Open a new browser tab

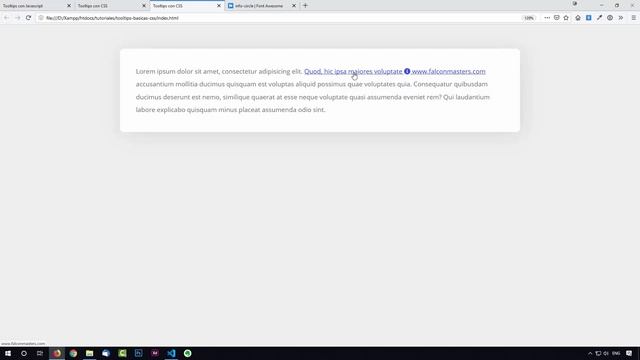(305, 6)
